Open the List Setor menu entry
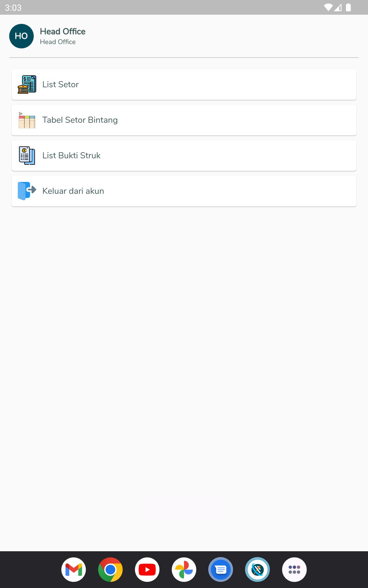This screenshot has height=588, width=368. tap(184, 85)
